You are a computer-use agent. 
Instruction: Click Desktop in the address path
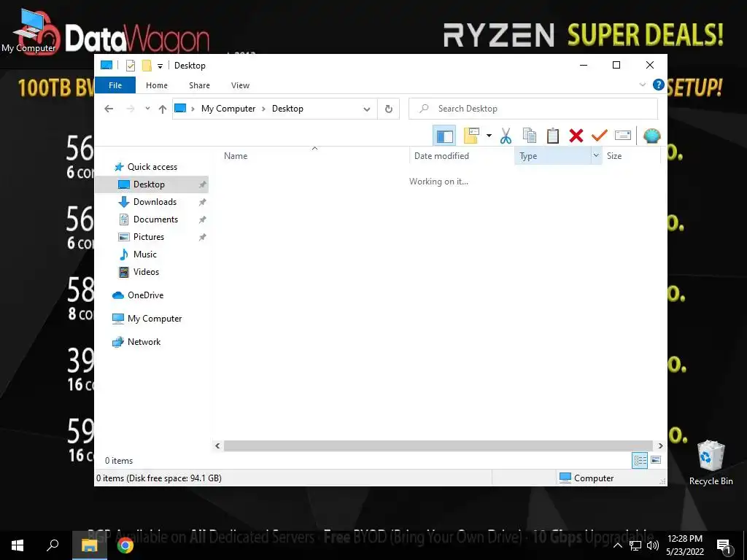point(287,109)
